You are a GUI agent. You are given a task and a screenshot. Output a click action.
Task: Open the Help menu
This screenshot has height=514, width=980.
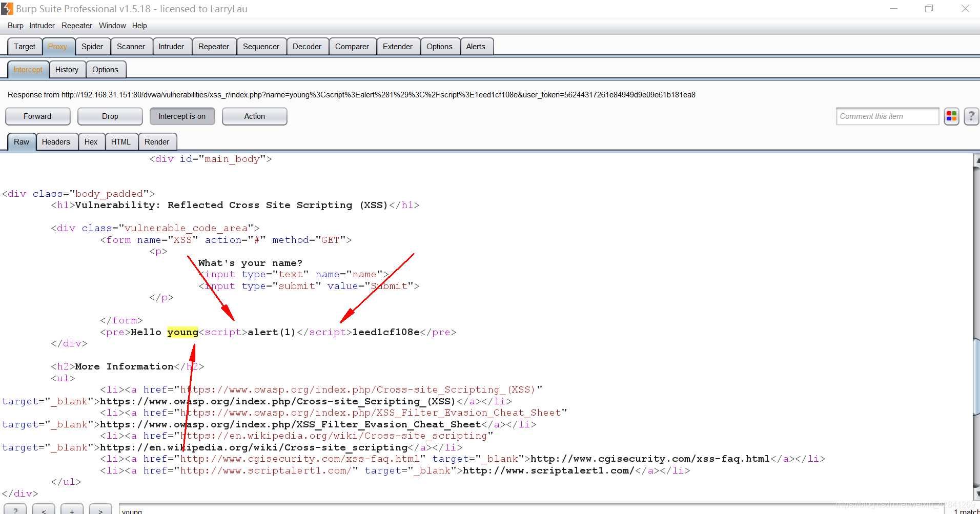(x=139, y=26)
